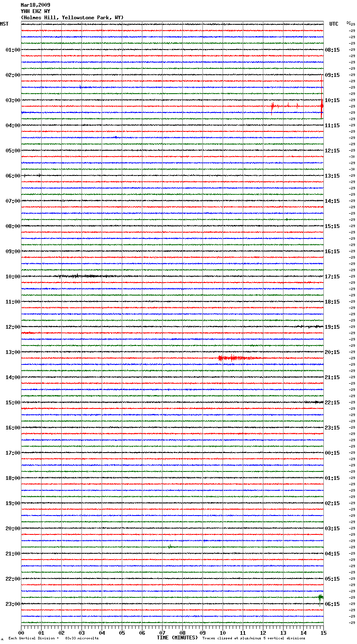This screenshot has height=644, width=357.
Task: Click the 10:15 UTC time label
Action: [332, 100]
